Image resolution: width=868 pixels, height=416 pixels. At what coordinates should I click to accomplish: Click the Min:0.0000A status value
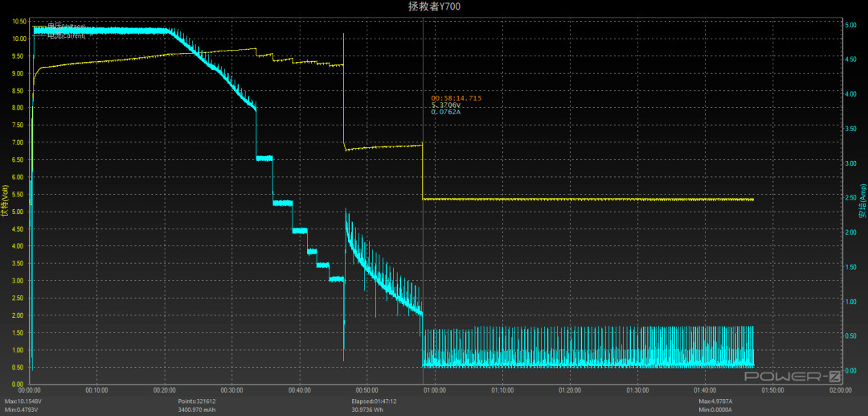tap(716, 410)
